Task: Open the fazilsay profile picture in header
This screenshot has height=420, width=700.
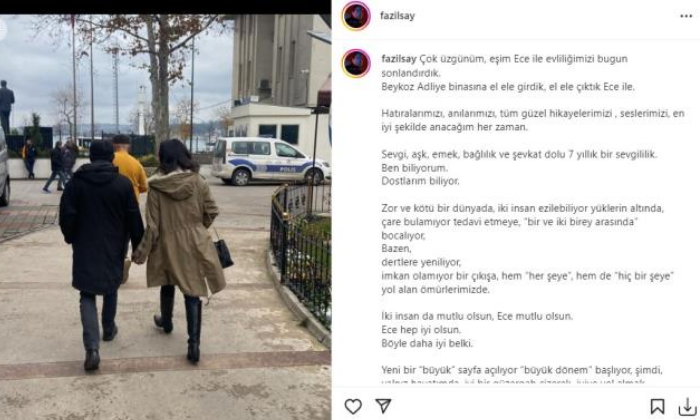Action: click(356, 16)
